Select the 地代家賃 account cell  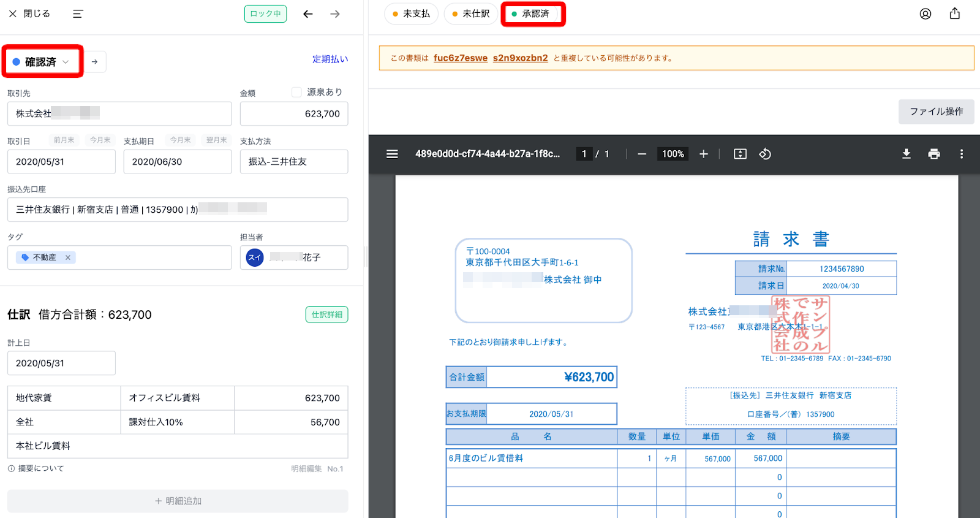click(x=64, y=398)
